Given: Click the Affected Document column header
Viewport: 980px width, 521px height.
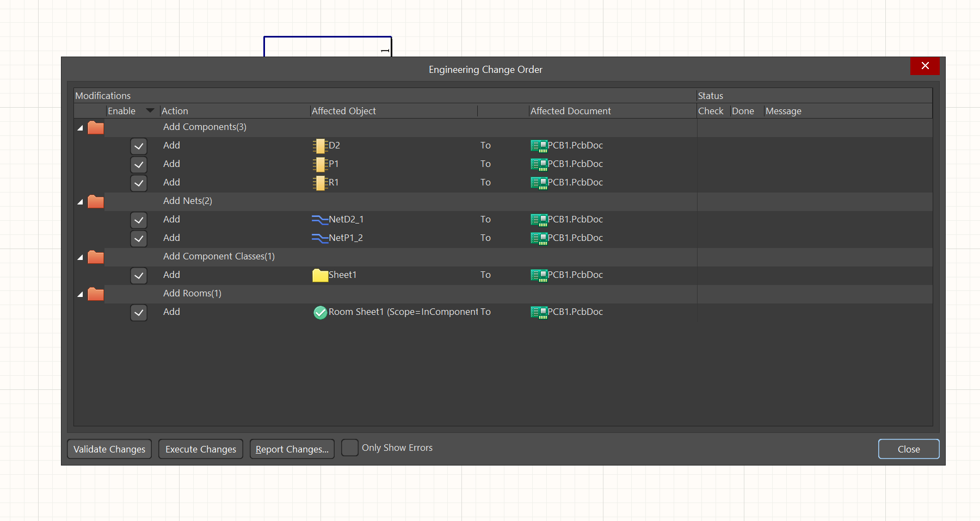Looking at the screenshot, I should pos(613,111).
